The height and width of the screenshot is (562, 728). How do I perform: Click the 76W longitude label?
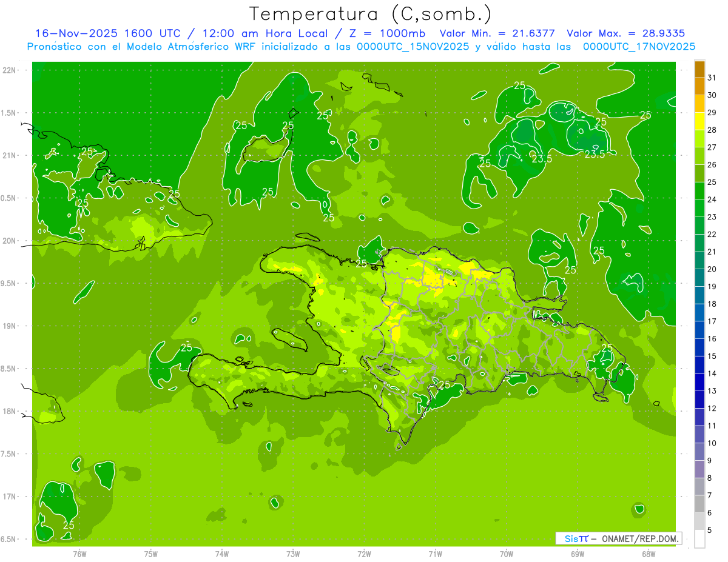coord(80,554)
